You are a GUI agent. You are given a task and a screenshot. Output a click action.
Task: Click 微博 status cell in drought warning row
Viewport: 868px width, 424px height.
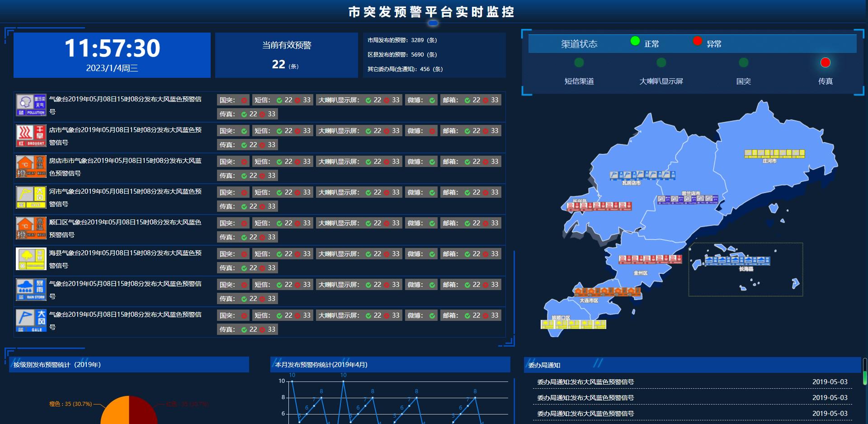coord(421,131)
